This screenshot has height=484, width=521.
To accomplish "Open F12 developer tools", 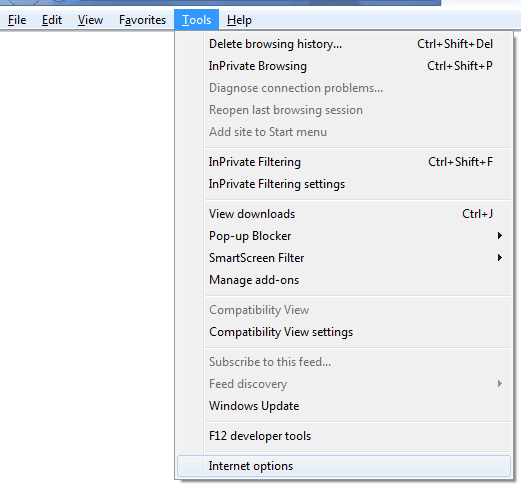I will (x=344, y=436).
